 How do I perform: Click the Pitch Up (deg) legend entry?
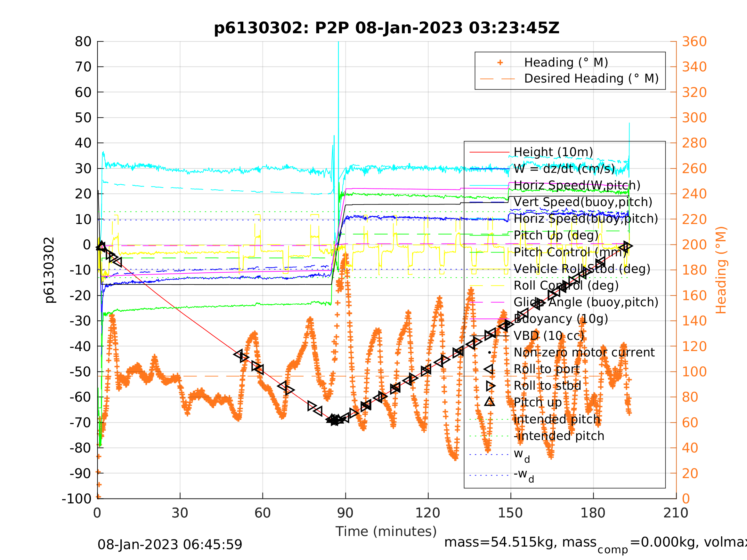coord(556,235)
